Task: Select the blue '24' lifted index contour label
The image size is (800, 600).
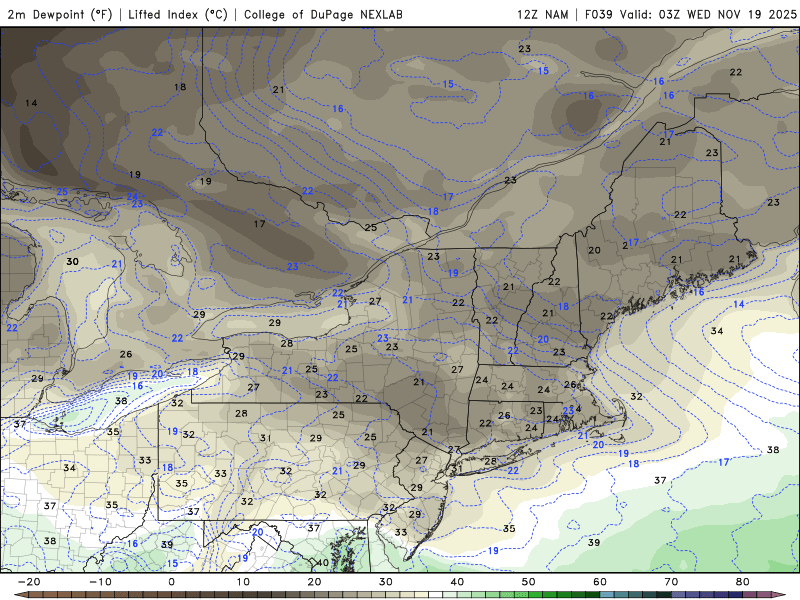Action: pyautogui.click(x=132, y=196)
